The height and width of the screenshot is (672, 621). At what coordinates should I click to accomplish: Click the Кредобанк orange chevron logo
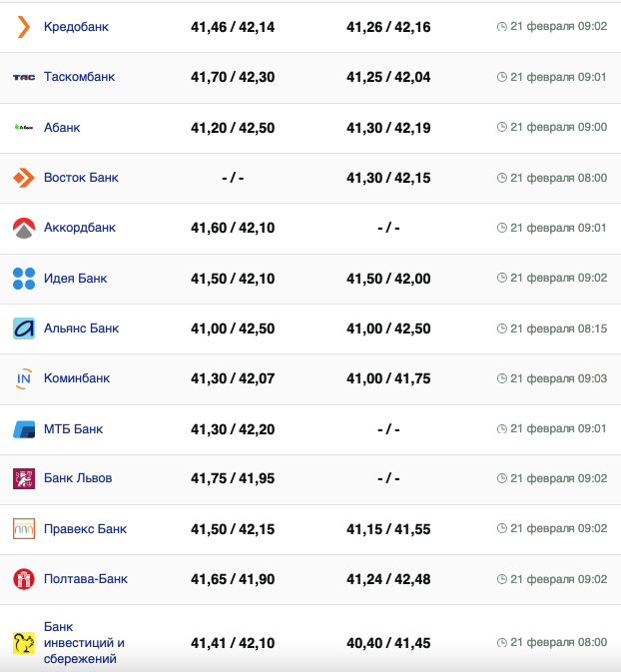[24, 27]
